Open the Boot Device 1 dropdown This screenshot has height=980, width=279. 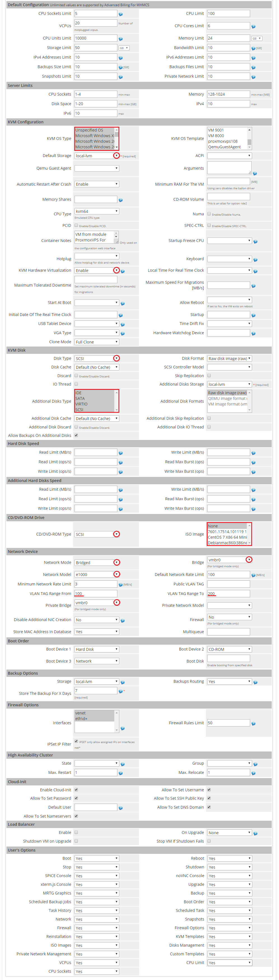(x=97, y=649)
